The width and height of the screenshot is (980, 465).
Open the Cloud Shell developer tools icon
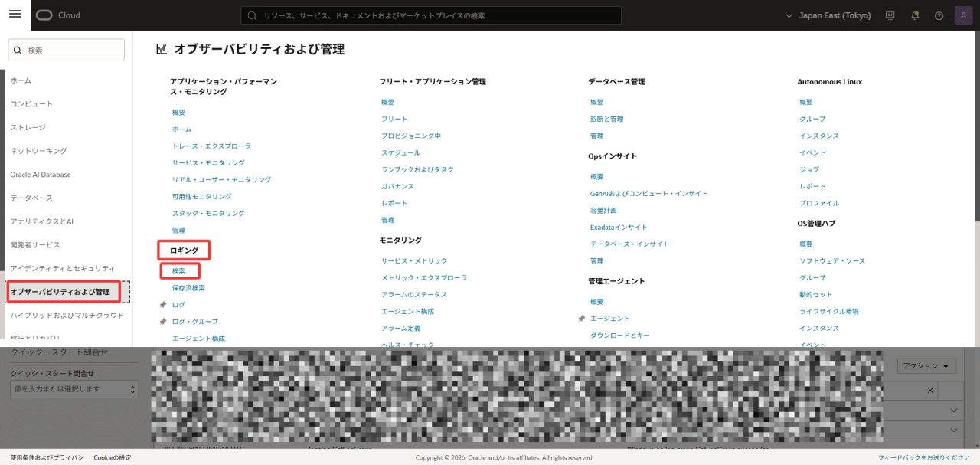pos(890,15)
